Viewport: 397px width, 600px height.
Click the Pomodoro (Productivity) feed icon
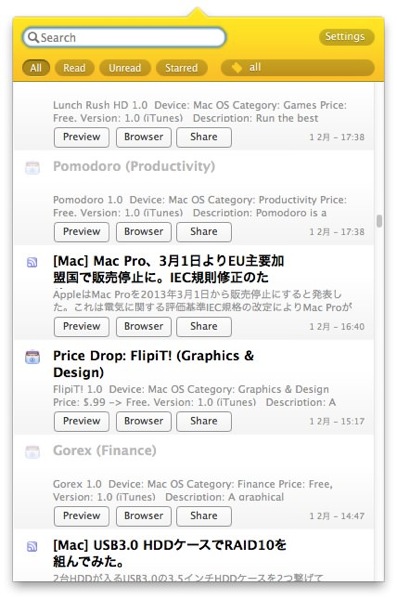(33, 168)
